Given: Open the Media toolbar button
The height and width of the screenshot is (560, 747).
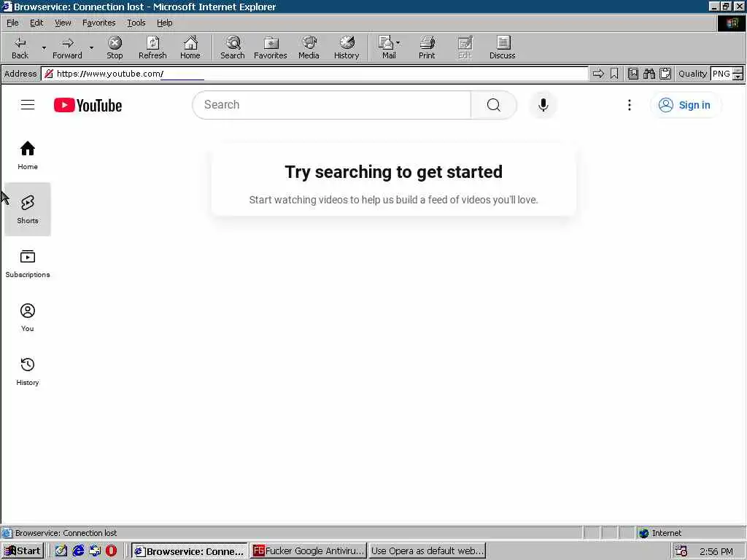Looking at the screenshot, I should [x=309, y=47].
